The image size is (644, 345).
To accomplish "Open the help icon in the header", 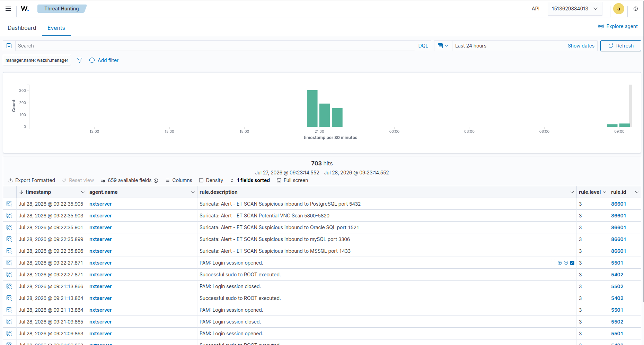I will click(636, 9).
